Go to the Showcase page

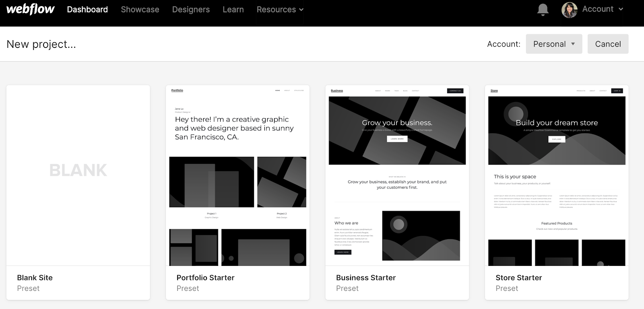pyautogui.click(x=140, y=9)
